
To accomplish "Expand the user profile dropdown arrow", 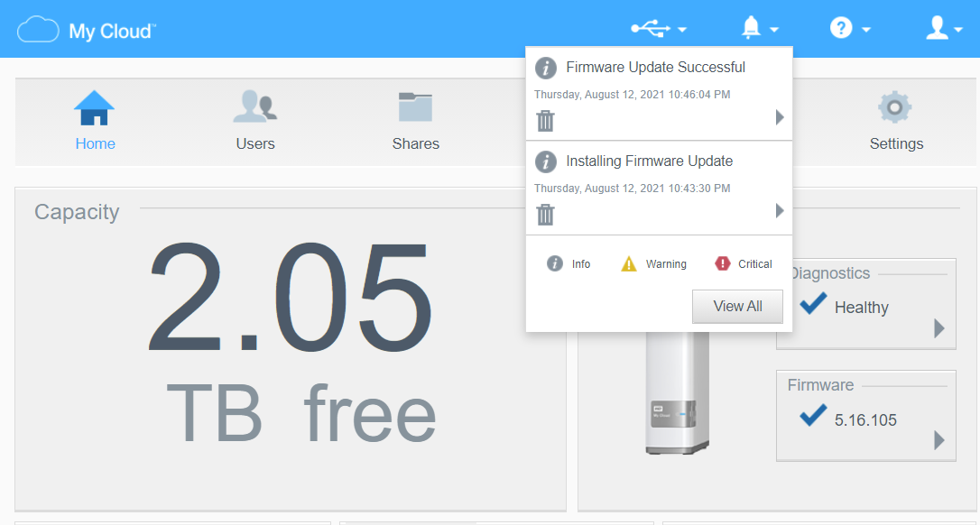I will (958, 30).
